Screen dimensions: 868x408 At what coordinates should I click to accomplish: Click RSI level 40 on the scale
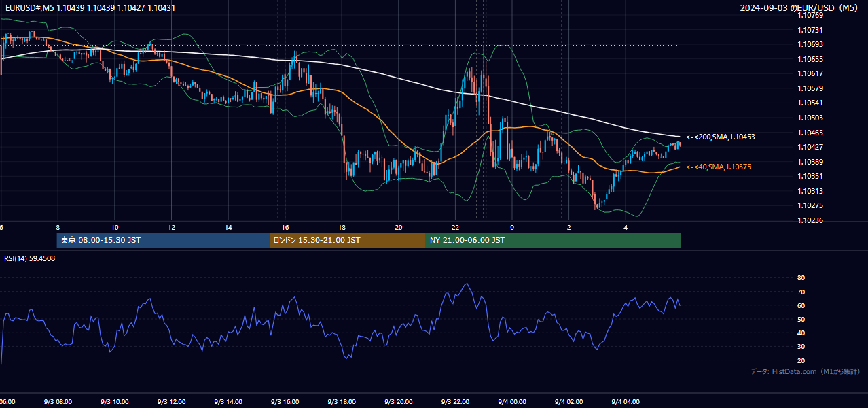(801, 333)
